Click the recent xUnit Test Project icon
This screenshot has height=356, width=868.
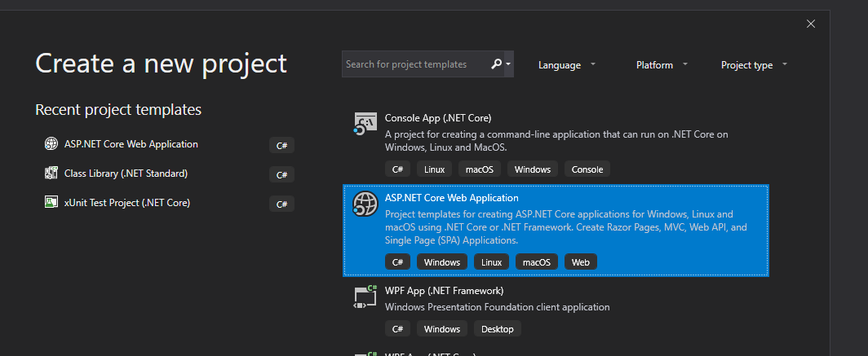coord(51,202)
